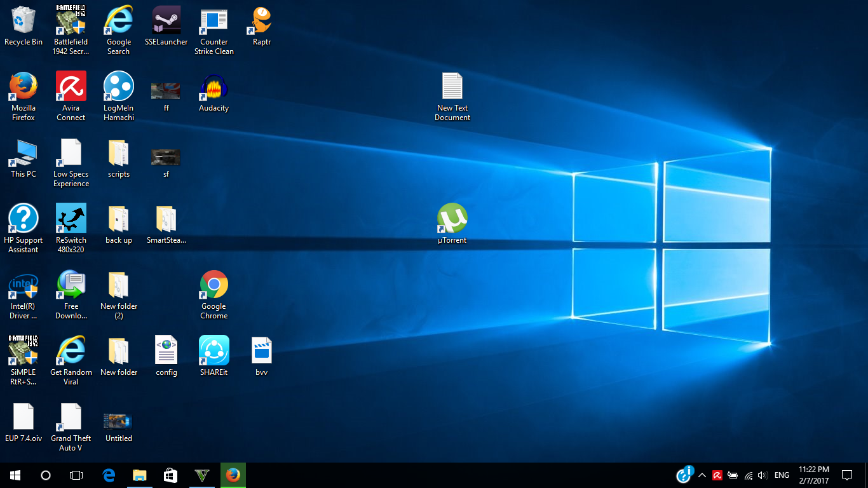This screenshot has width=868, height=488.
Task: Switch input language ENG indicator
Action: pyautogui.click(x=782, y=475)
